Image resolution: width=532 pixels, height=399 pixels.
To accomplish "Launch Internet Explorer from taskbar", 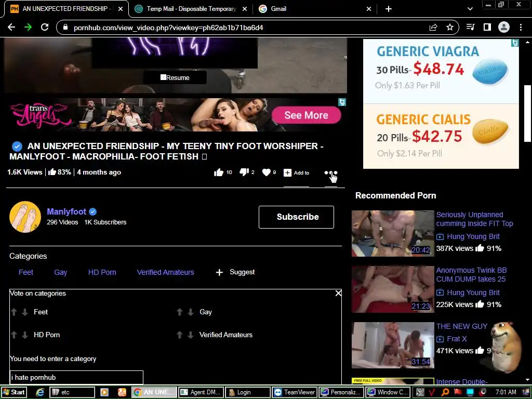I will [x=40, y=392].
